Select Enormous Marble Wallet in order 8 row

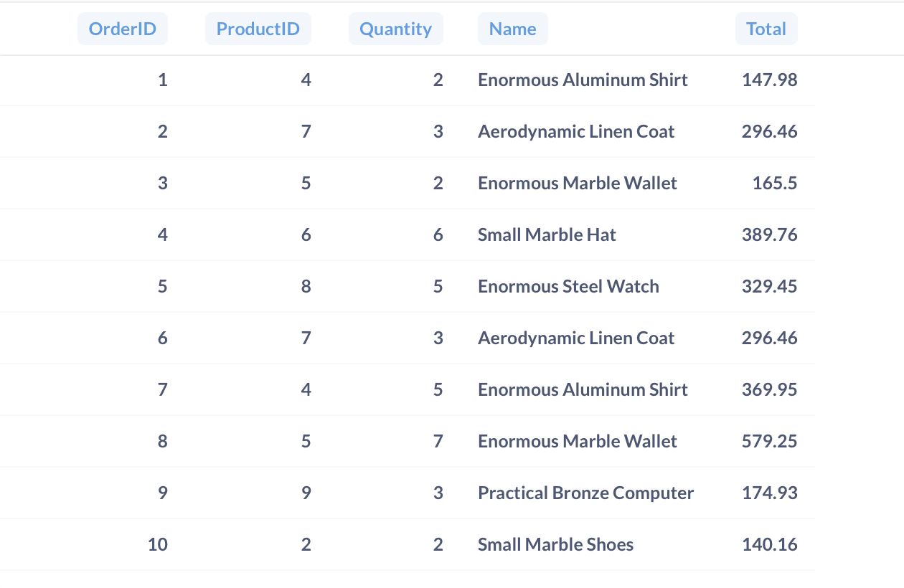point(578,442)
